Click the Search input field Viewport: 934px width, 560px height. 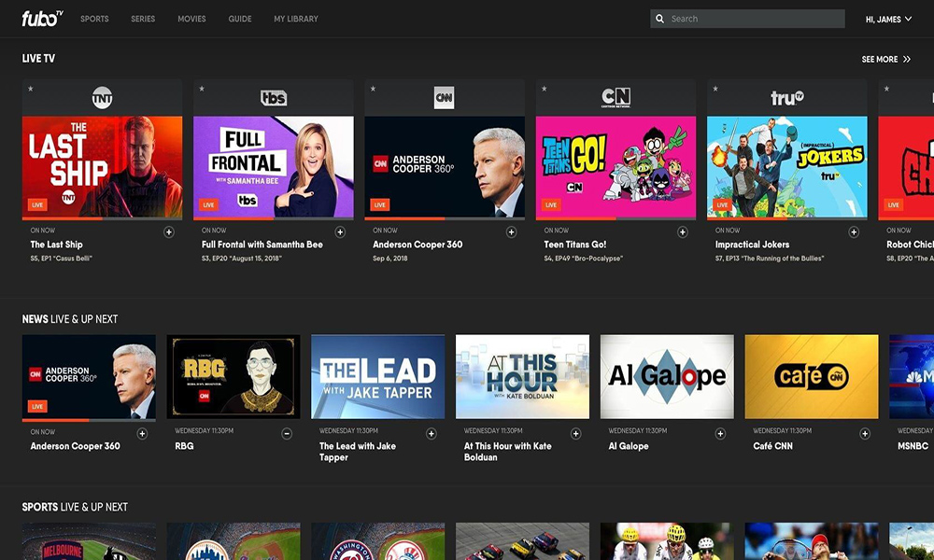747,19
